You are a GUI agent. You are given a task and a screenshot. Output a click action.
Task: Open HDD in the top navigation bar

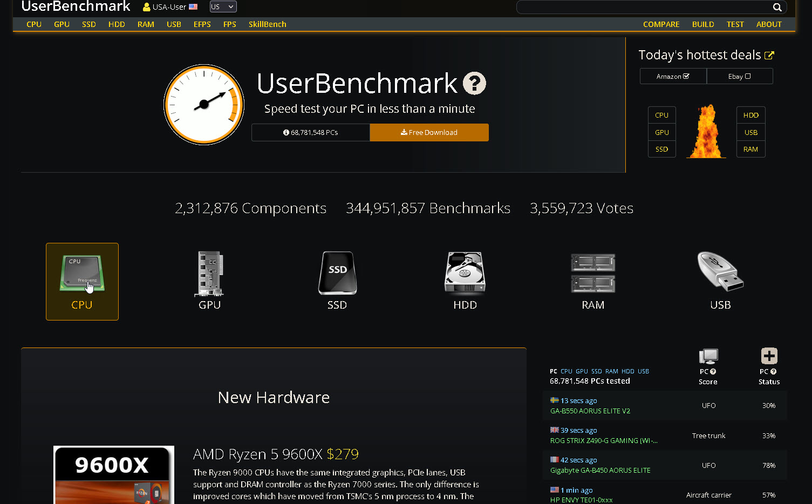tap(117, 24)
